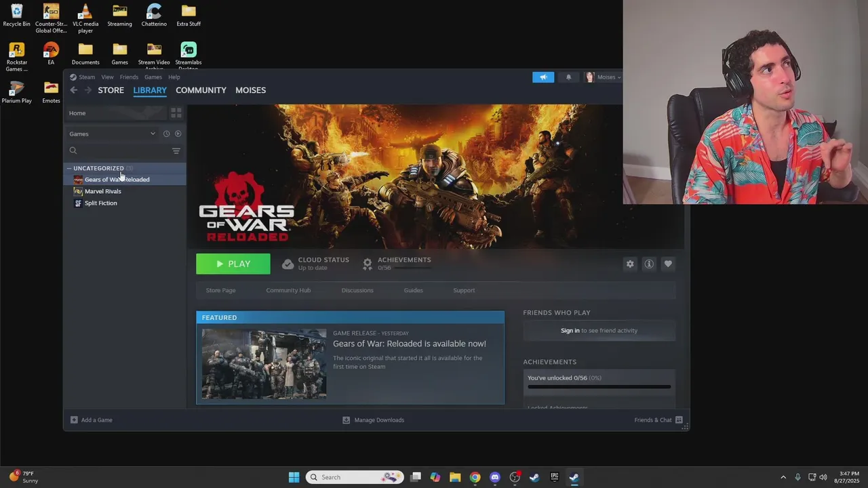
Task: Open the Steam menu
Action: 82,77
